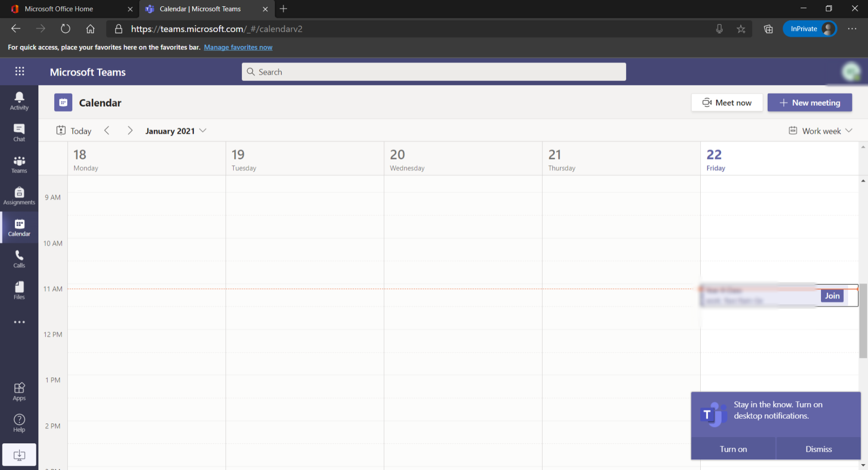The image size is (868, 470).
Task: Open Calls in the sidebar
Action: tap(19, 259)
